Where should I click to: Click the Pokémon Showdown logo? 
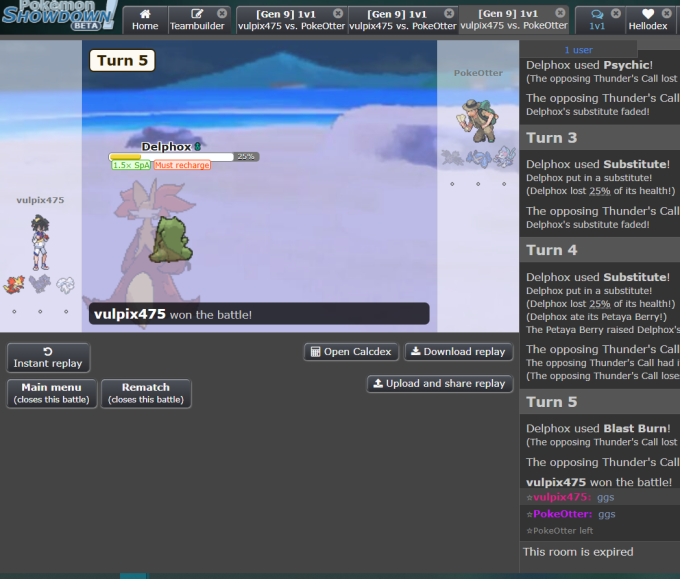pyautogui.click(x=59, y=15)
